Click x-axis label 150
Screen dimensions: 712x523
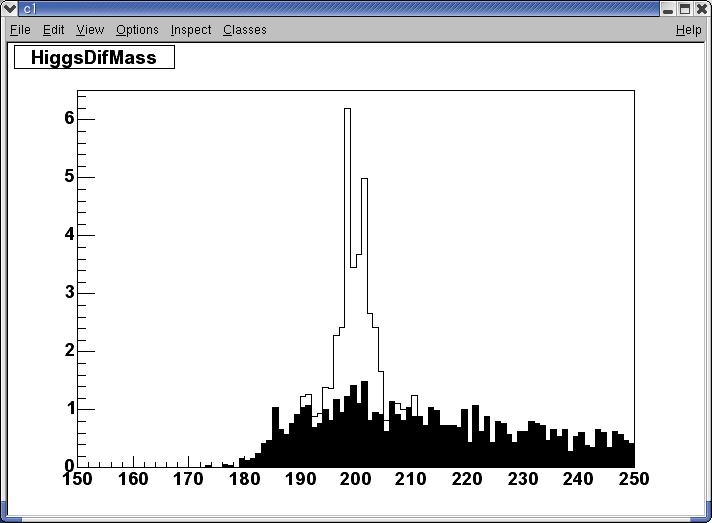tap(77, 479)
